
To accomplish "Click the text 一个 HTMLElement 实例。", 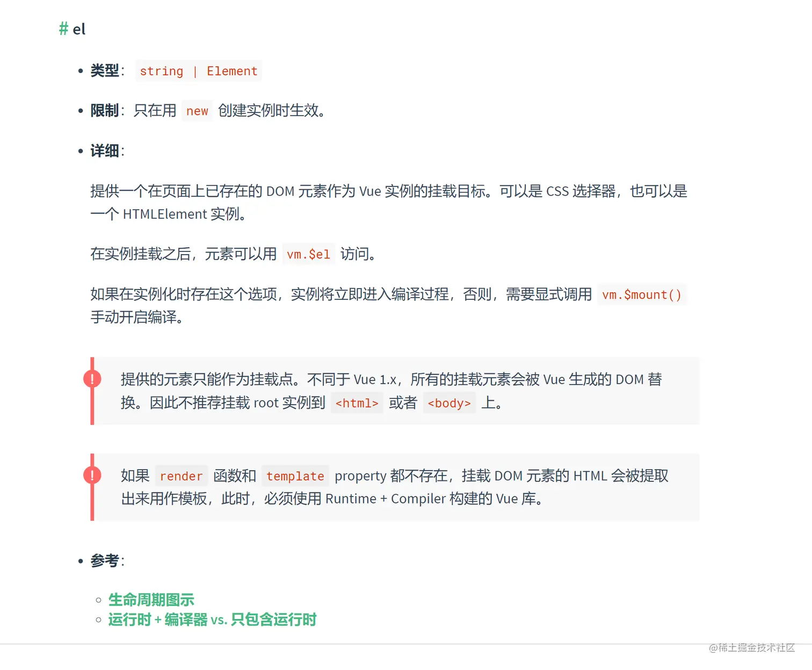I will point(170,214).
